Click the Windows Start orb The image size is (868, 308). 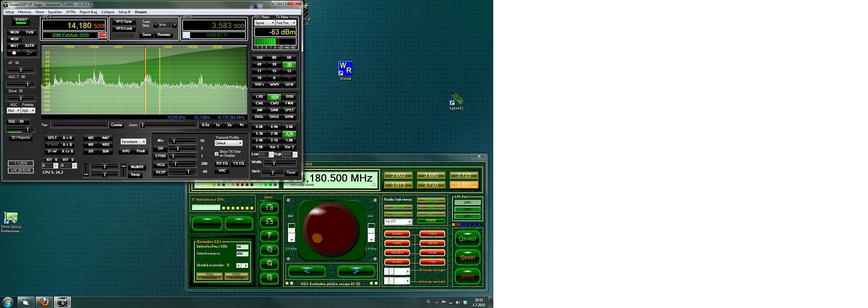[x=8, y=302]
